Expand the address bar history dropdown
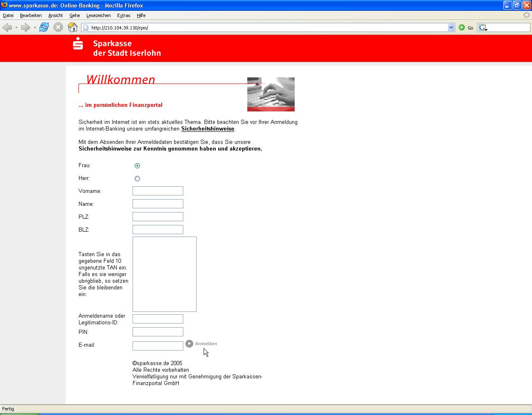This screenshot has height=415, width=532. [x=451, y=28]
